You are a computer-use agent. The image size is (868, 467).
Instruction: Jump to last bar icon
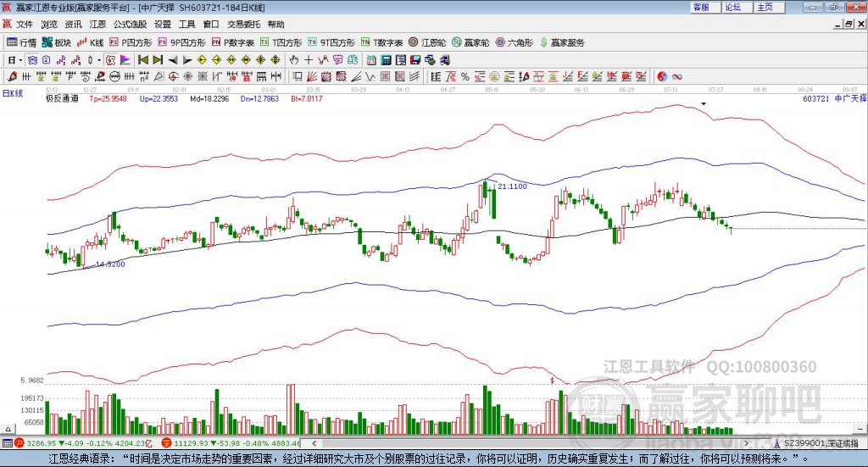pyautogui.click(x=158, y=60)
